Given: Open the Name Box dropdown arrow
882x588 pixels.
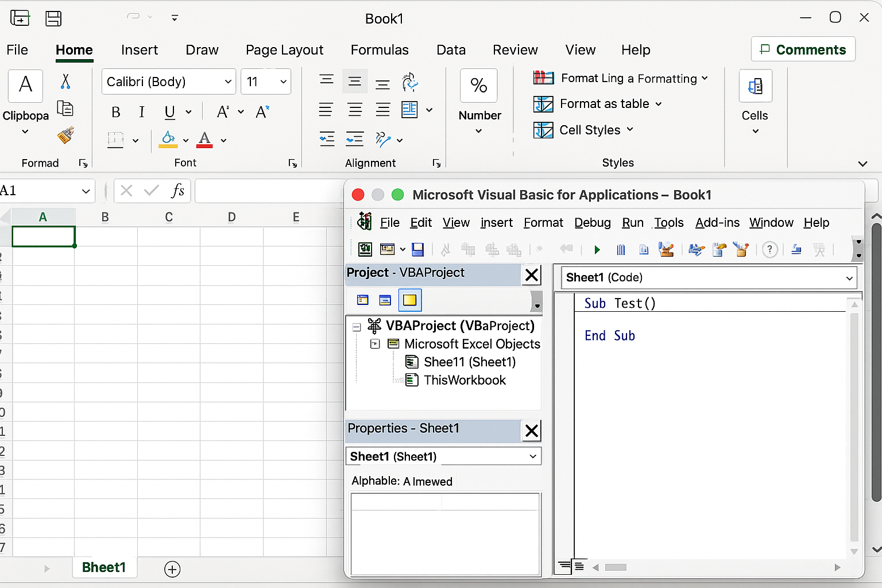Looking at the screenshot, I should (x=86, y=191).
